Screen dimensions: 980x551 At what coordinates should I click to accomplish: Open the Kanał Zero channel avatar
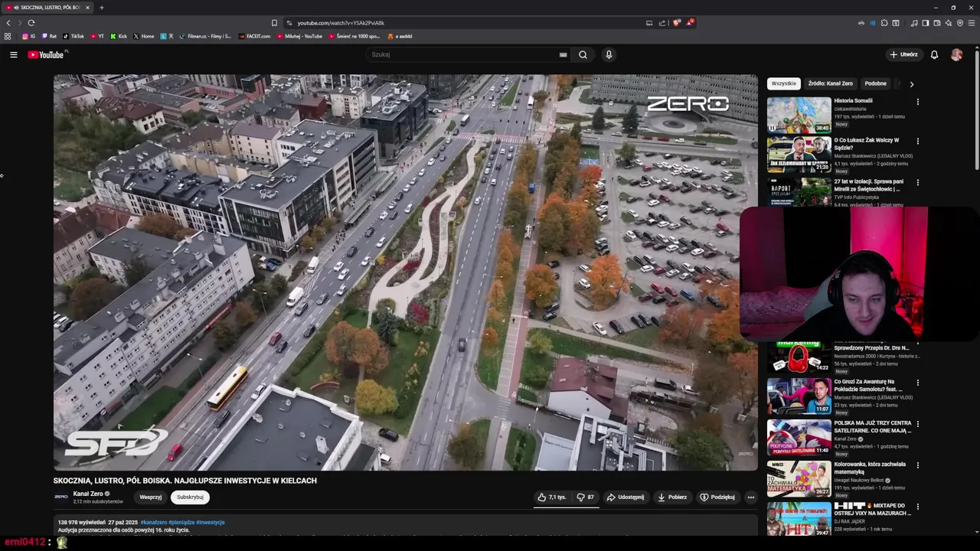(61, 497)
